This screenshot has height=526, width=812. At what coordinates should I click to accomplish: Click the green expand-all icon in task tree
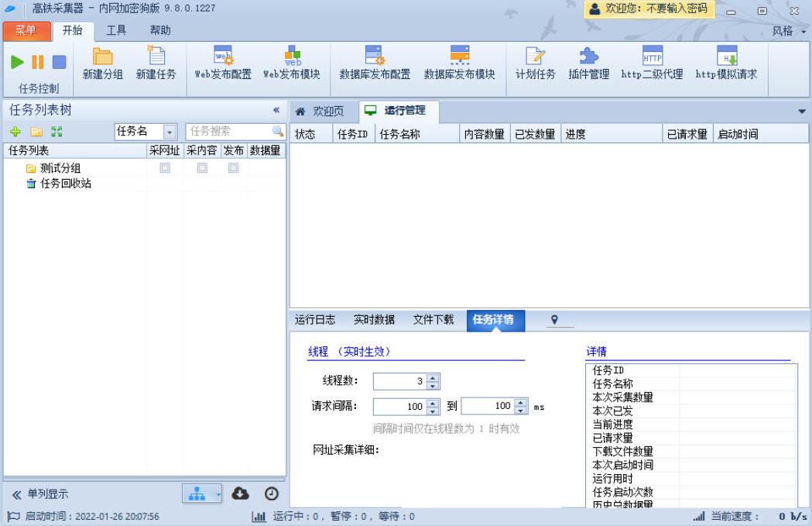tap(57, 132)
